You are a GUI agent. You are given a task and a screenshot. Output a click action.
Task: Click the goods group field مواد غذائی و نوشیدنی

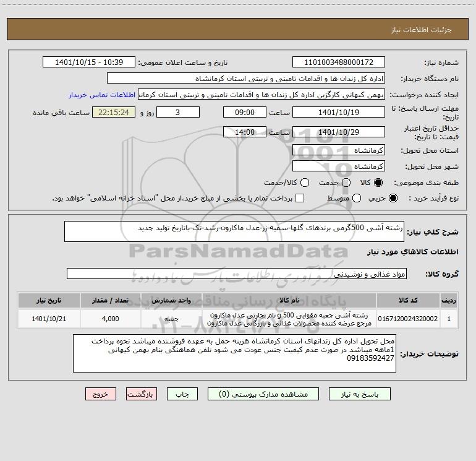pyautogui.click(x=237, y=274)
